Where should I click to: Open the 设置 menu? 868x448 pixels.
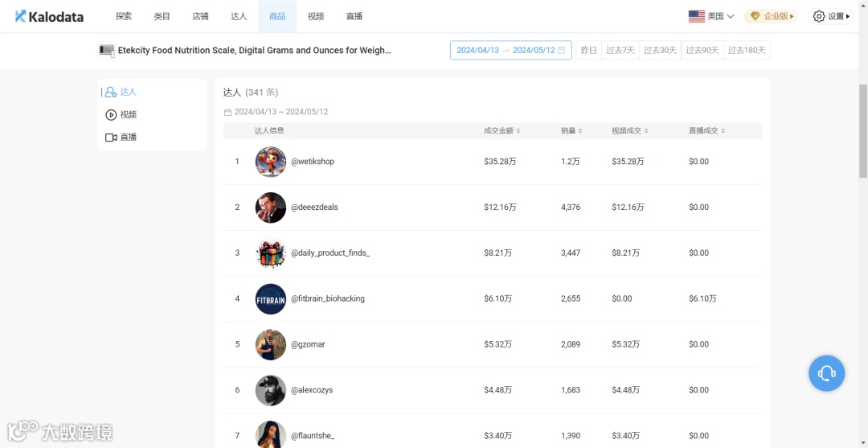829,17
